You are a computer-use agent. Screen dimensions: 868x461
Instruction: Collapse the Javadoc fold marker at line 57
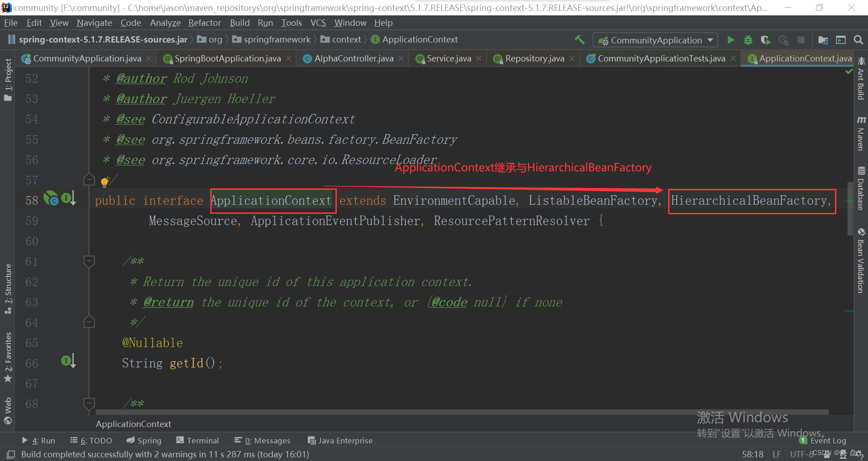pyautogui.click(x=89, y=180)
